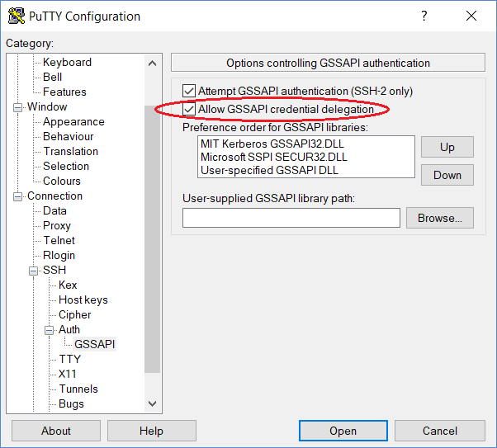
Task: Select the SSH category
Action: tap(54, 271)
